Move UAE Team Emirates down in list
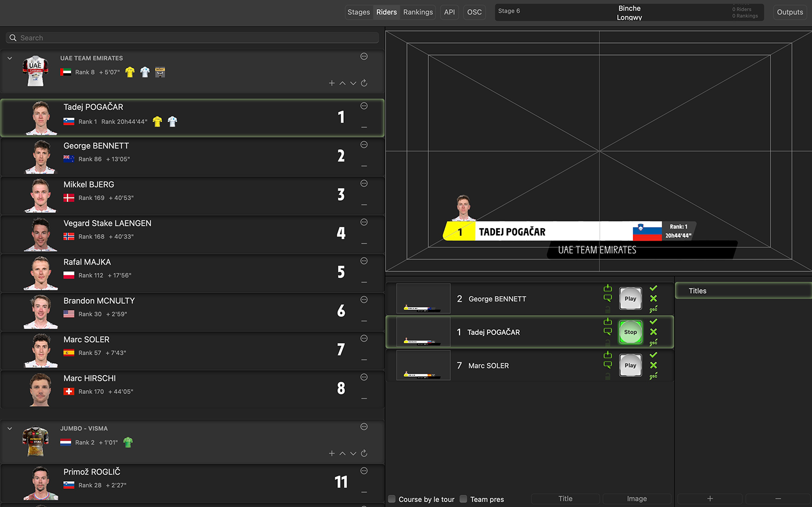Image resolution: width=812 pixels, height=507 pixels. (x=353, y=83)
